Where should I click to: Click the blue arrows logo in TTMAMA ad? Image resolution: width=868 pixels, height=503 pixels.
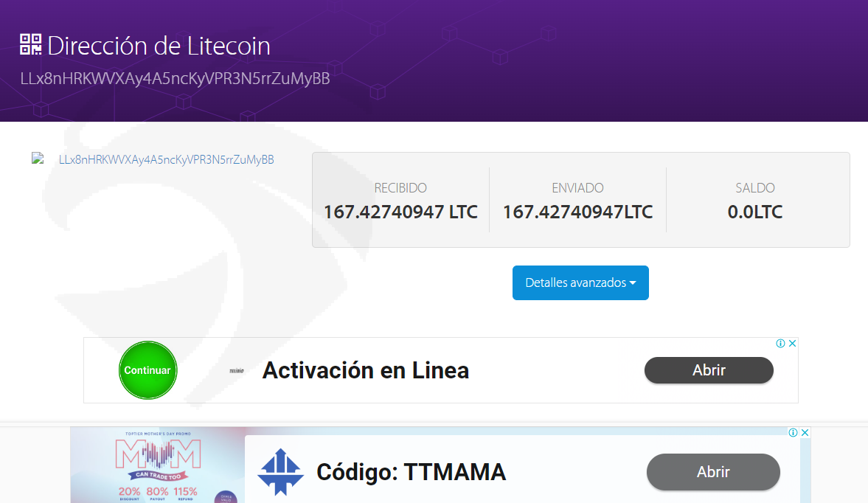(281, 472)
